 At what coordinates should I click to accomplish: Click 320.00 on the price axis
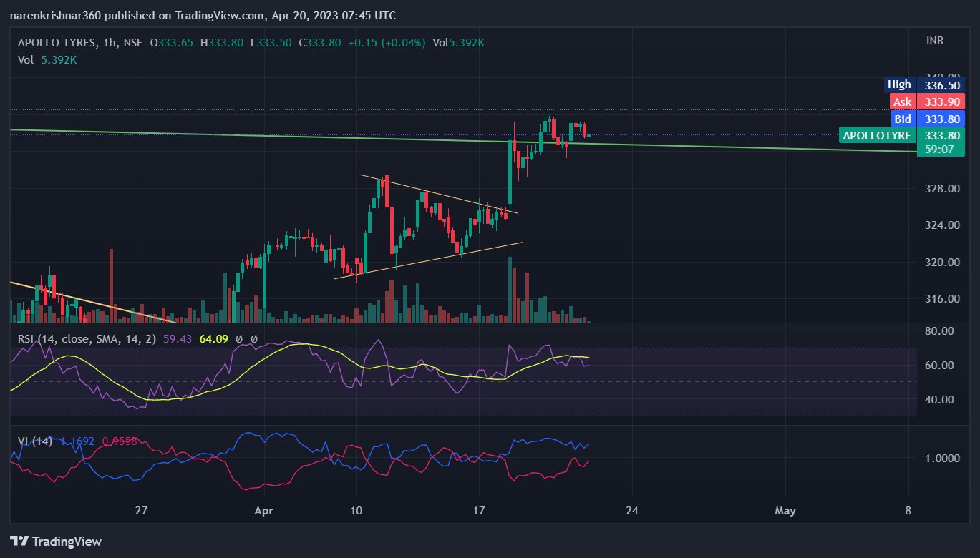point(943,262)
